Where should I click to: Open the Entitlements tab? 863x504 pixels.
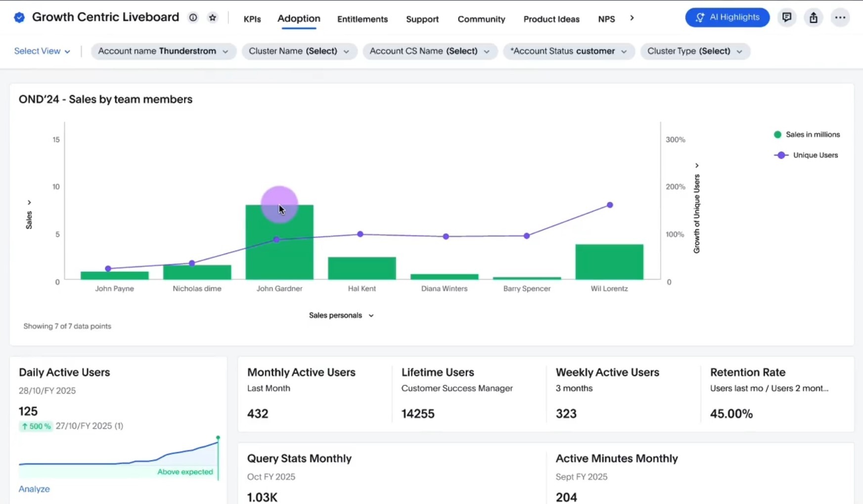point(363,19)
